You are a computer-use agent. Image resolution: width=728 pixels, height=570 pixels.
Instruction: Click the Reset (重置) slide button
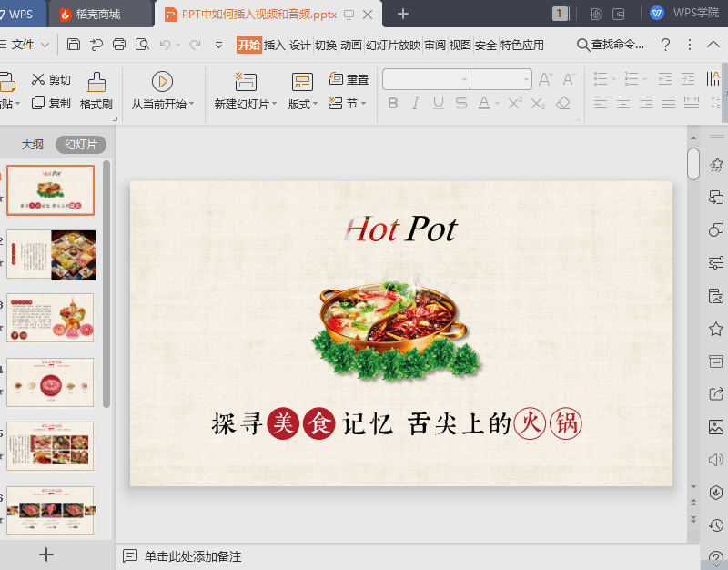[349, 79]
